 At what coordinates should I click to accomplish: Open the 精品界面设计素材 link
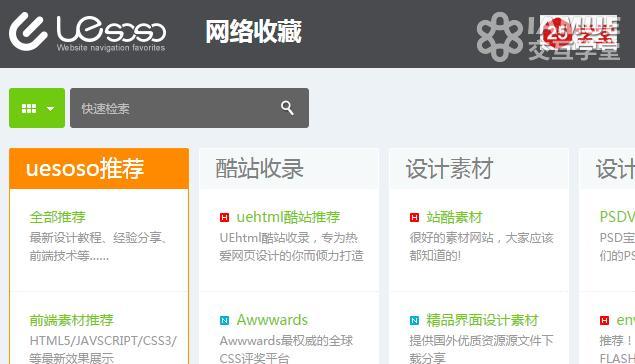coord(482,320)
